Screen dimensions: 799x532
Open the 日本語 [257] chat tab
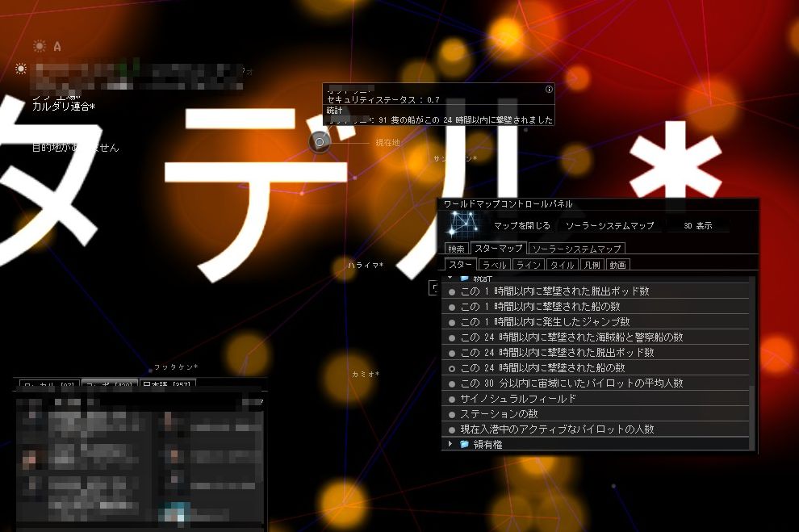168,384
